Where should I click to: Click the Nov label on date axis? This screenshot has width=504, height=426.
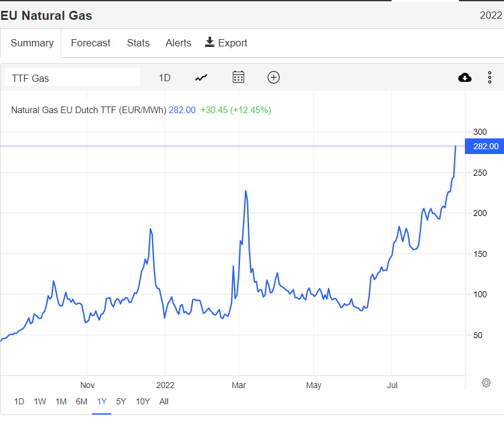coord(87,385)
